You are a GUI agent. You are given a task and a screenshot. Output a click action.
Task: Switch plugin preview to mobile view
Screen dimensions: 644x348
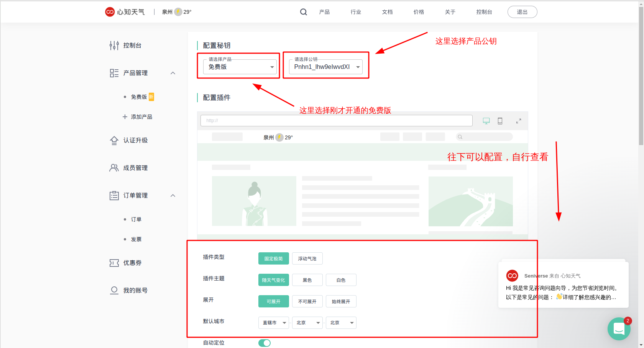(x=500, y=121)
